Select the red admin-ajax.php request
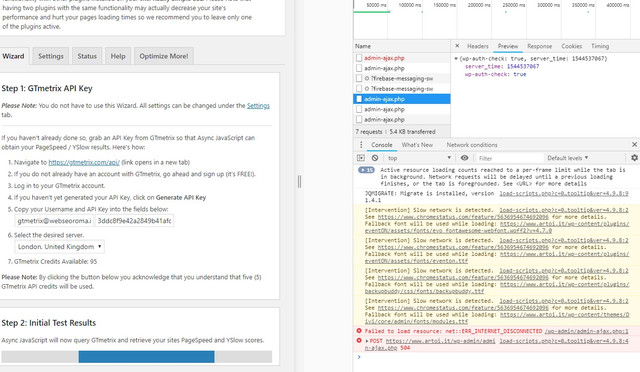 pos(402,58)
